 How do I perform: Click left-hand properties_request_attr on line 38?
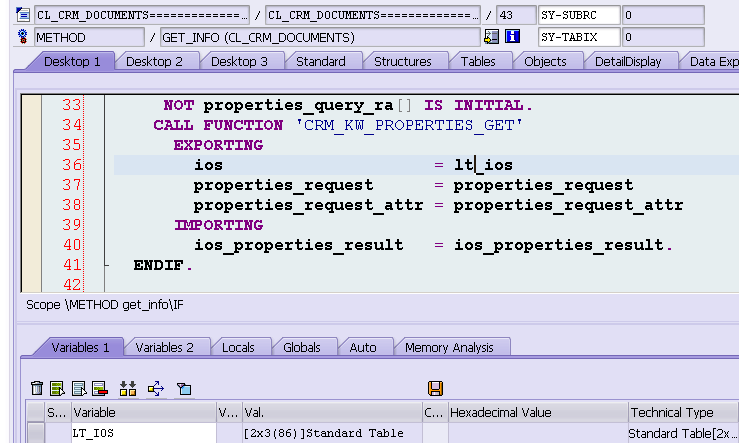tap(308, 205)
